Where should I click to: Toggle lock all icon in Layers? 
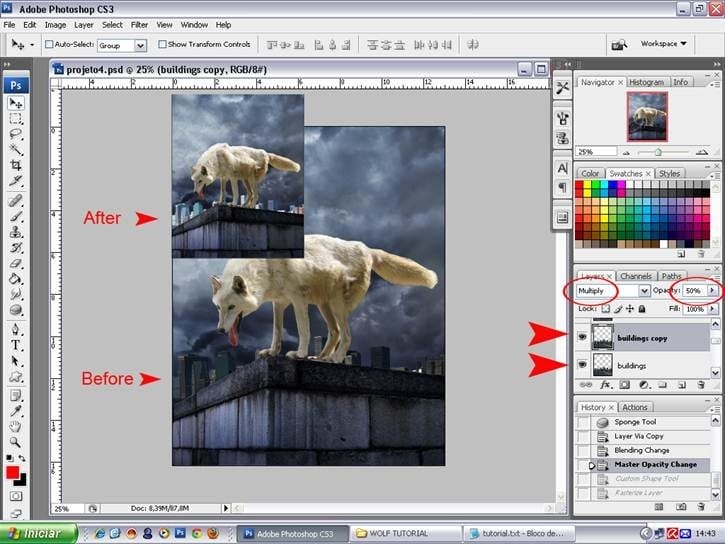pos(642,309)
